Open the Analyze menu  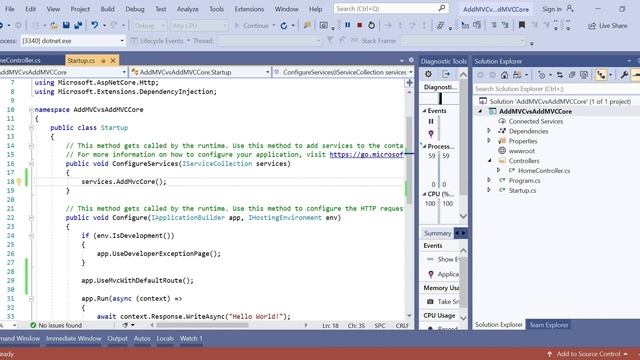click(x=187, y=9)
